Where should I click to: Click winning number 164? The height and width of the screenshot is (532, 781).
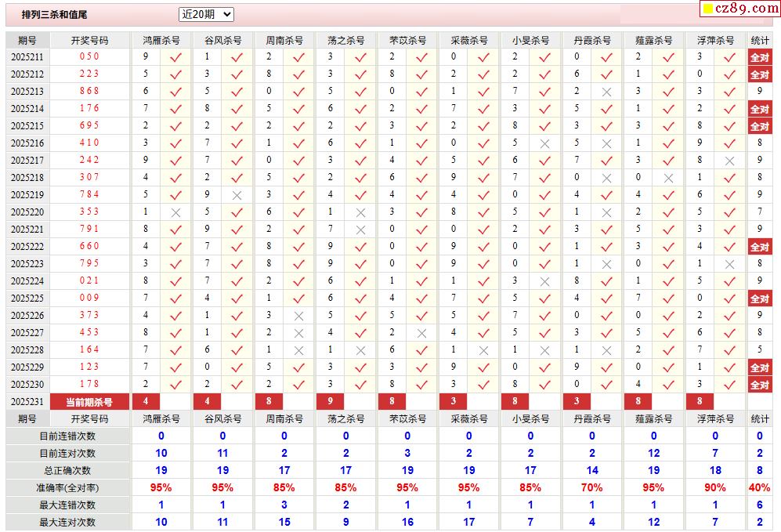point(89,349)
